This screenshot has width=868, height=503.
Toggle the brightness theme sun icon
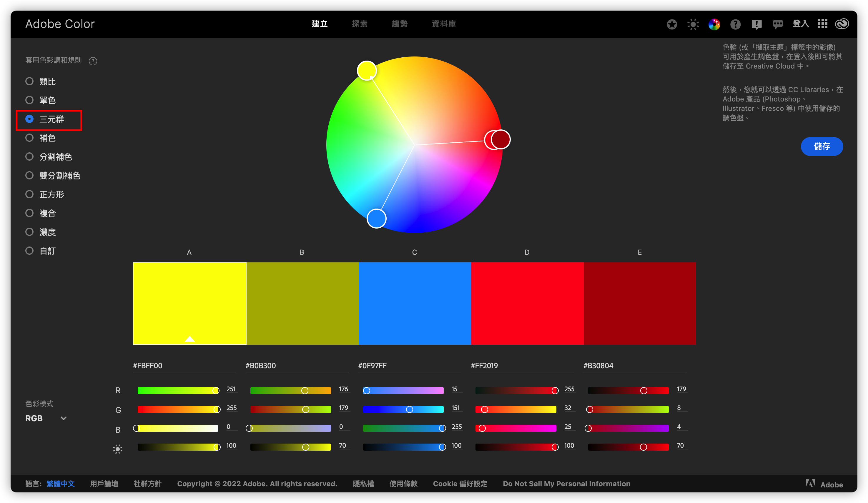(x=693, y=24)
